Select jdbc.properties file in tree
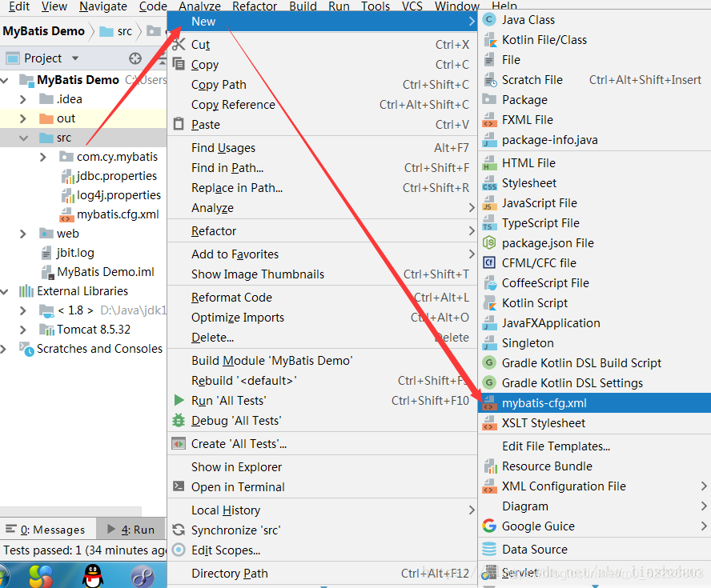Viewport: 711px width, 588px height. [109, 176]
